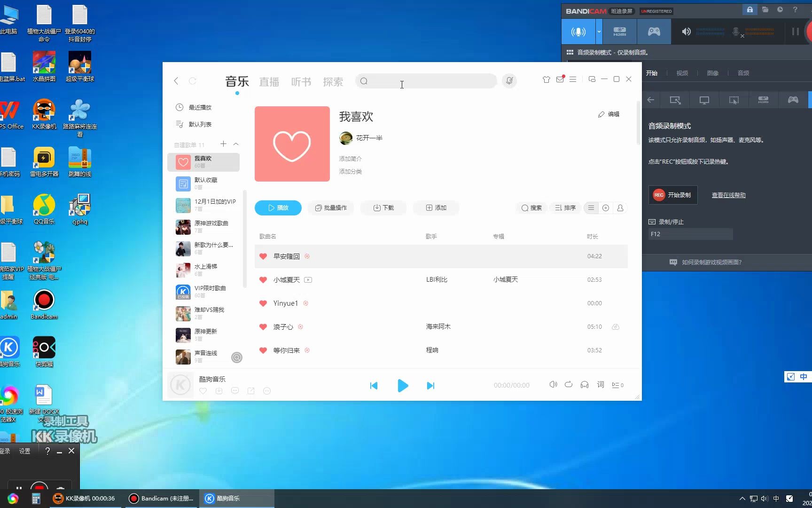812x508 pixels.
Task: Switch to album view disc icon
Action: 606,208
